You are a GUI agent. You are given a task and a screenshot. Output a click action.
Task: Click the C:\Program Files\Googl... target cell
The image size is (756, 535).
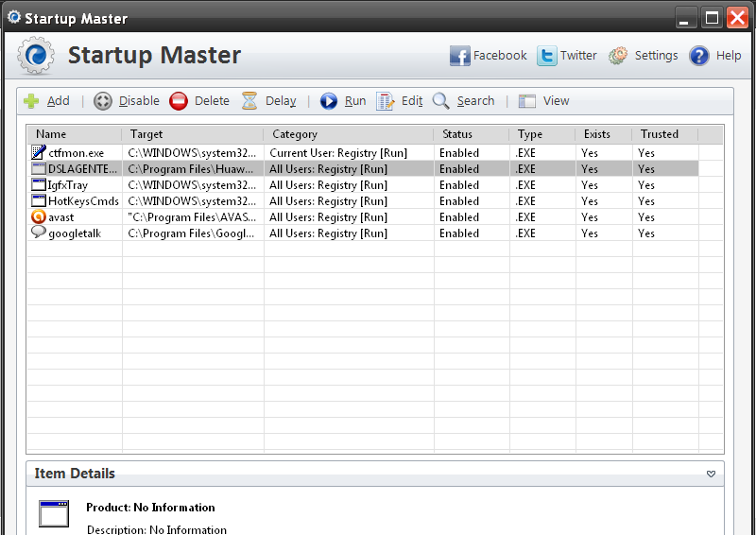click(191, 233)
